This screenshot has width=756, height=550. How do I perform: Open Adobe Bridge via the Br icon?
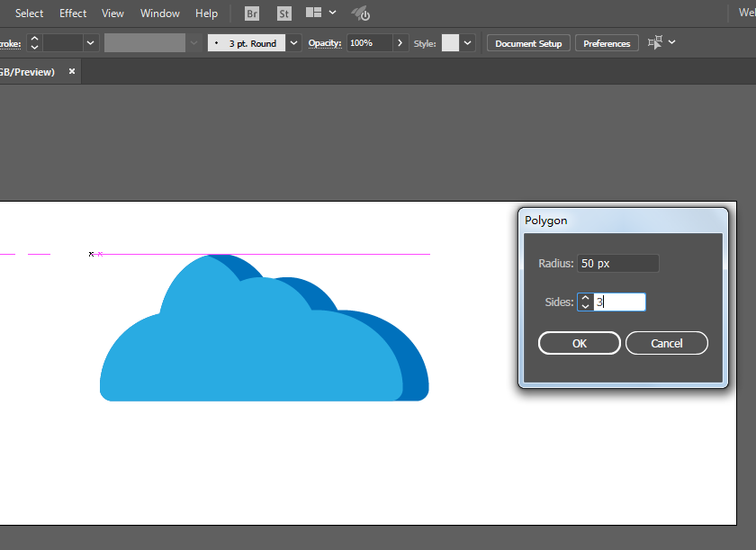[x=252, y=14]
